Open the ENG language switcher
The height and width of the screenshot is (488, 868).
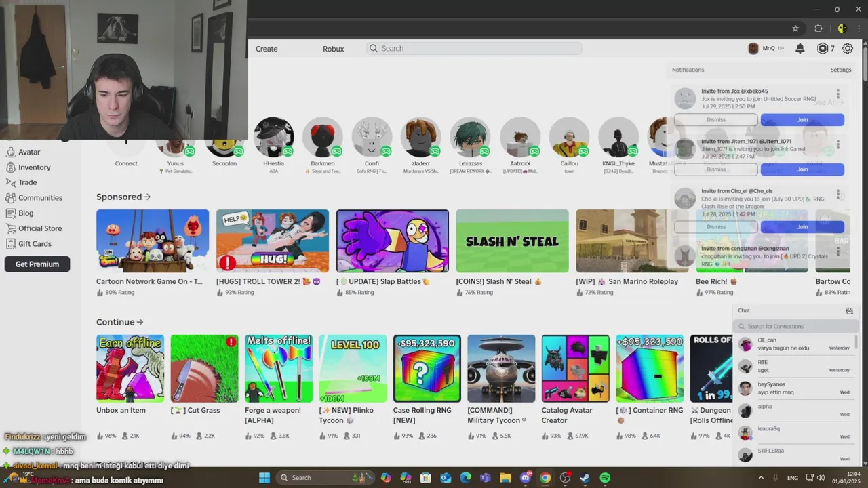pyautogui.click(x=792, y=478)
